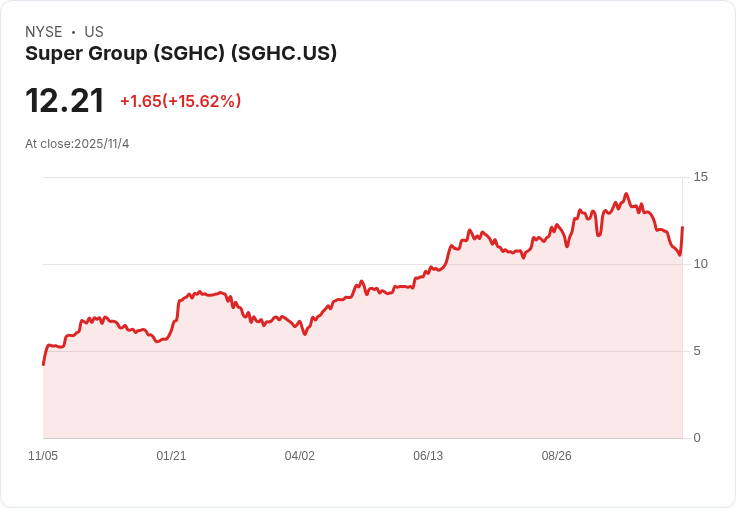Viewport: 736px width, 508px height.
Task: Click the highest peak of the price line
Action: pos(626,194)
